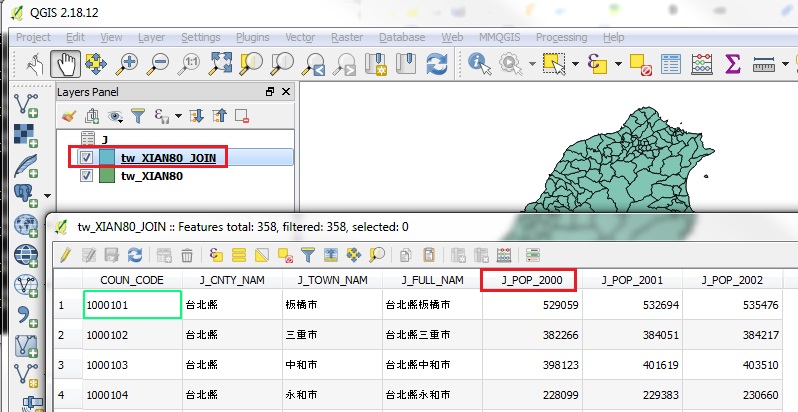Click Add SpatiaLite Layer feather icon
The width and height of the screenshot is (798, 412).
(x=25, y=166)
